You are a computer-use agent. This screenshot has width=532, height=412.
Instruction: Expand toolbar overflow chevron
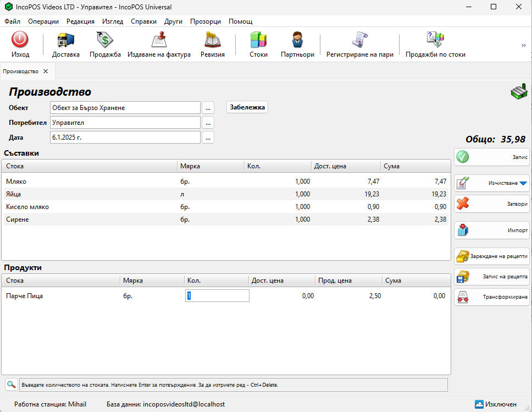524,46
